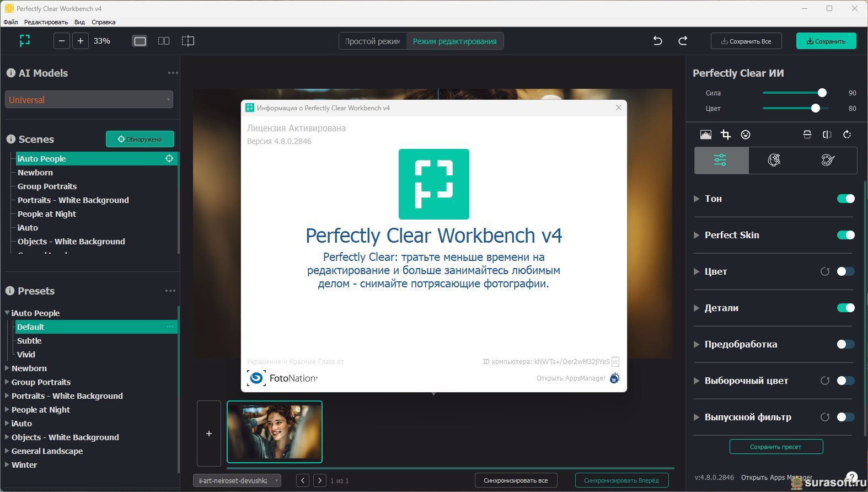Click the flip vertical icon
The image size is (868, 492).
[x=807, y=135]
